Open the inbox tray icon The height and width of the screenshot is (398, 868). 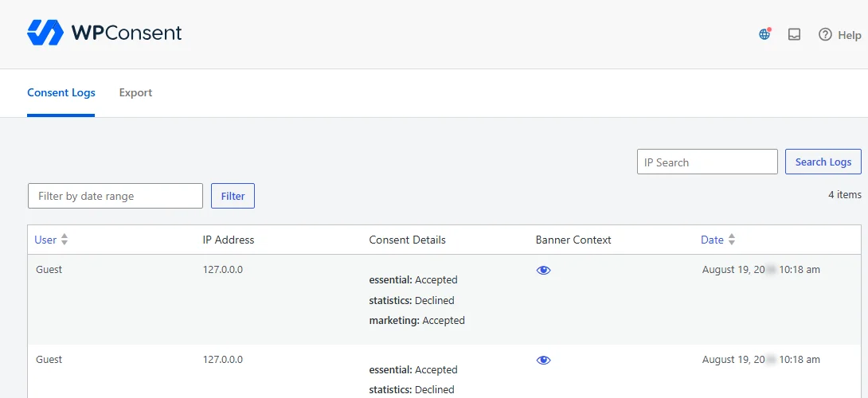pyautogui.click(x=795, y=34)
